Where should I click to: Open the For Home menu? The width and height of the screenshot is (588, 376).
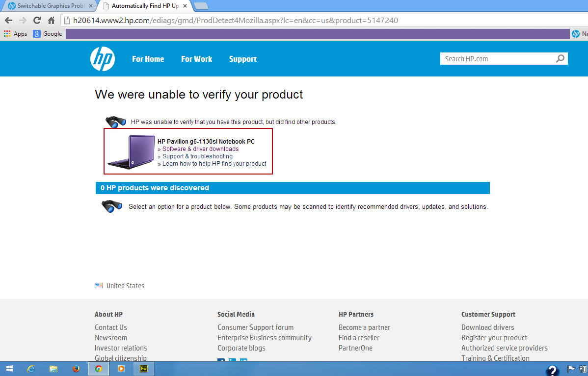[148, 59]
